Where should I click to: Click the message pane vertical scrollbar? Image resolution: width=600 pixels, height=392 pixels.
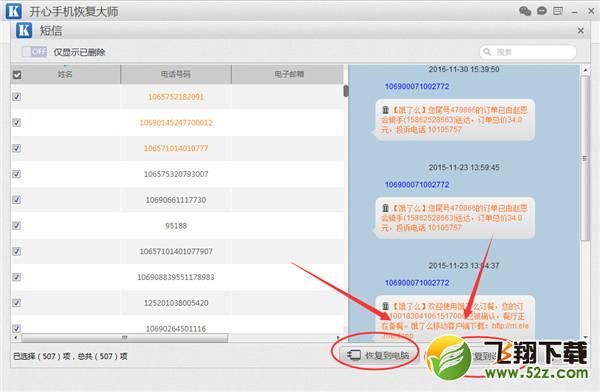[585, 158]
